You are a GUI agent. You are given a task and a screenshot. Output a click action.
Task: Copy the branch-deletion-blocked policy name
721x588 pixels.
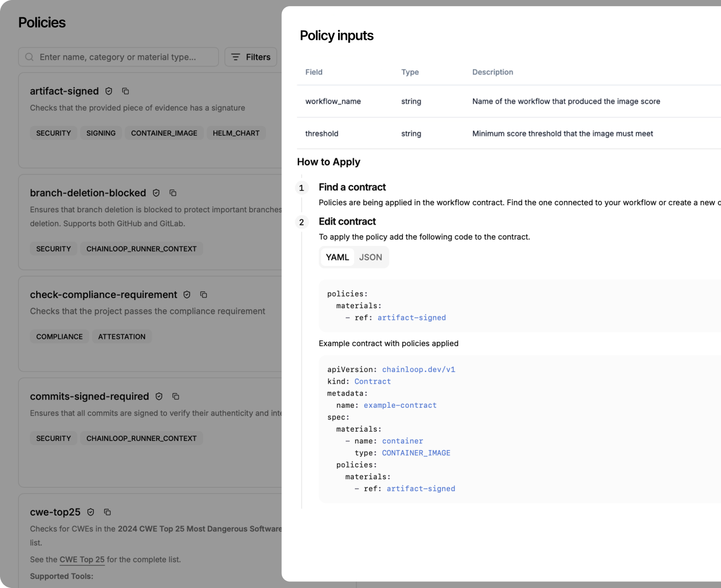[173, 193]
